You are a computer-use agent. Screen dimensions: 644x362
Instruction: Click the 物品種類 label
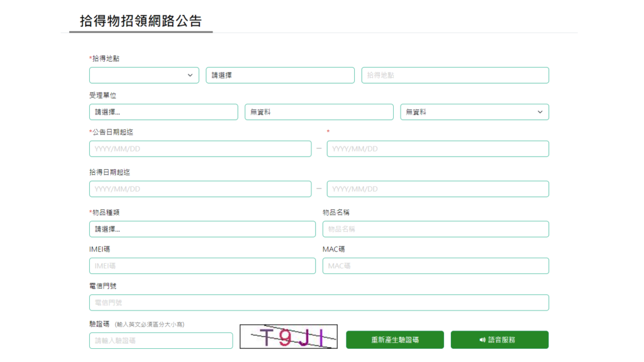click(106, 212)
